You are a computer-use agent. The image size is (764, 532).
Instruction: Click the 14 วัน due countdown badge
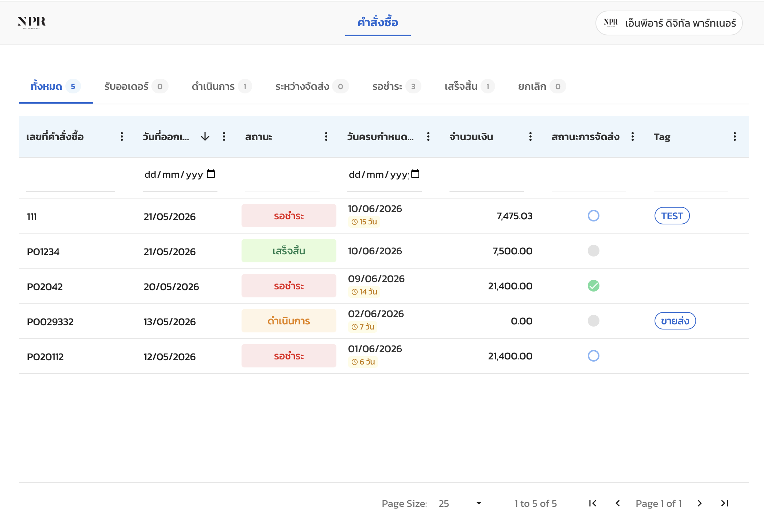pos(364,292)
